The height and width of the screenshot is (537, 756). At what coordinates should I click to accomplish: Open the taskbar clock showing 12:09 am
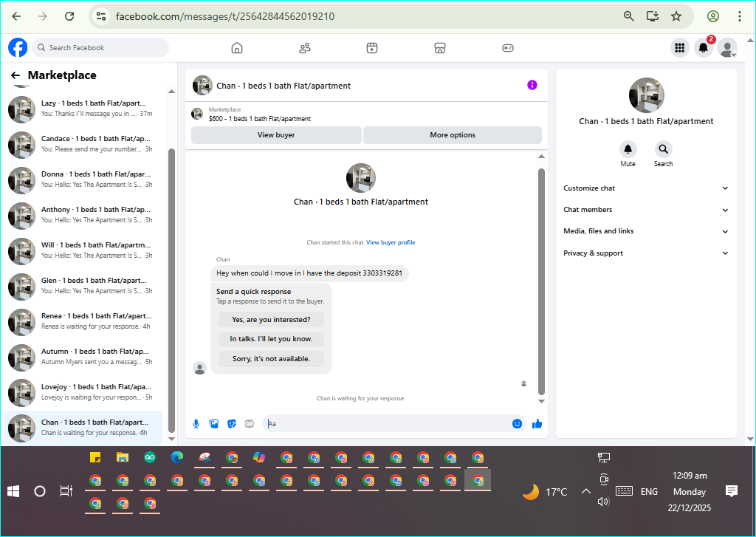click(x=690, y=492)
